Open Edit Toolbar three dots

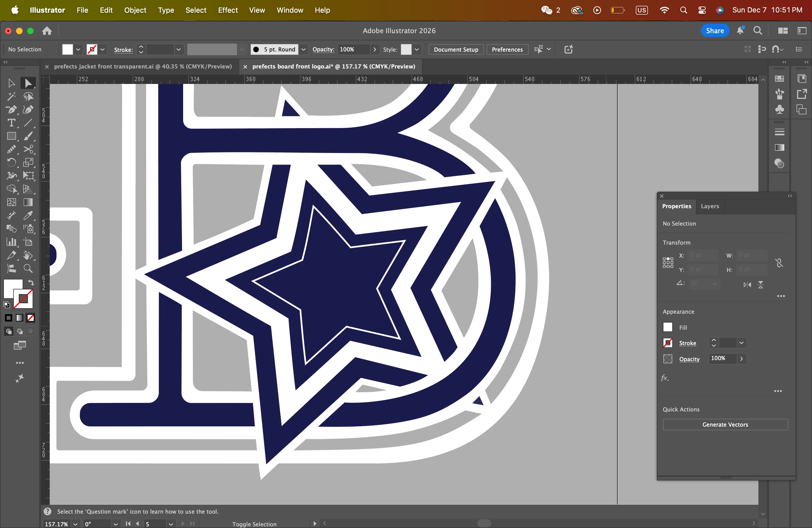20,363
